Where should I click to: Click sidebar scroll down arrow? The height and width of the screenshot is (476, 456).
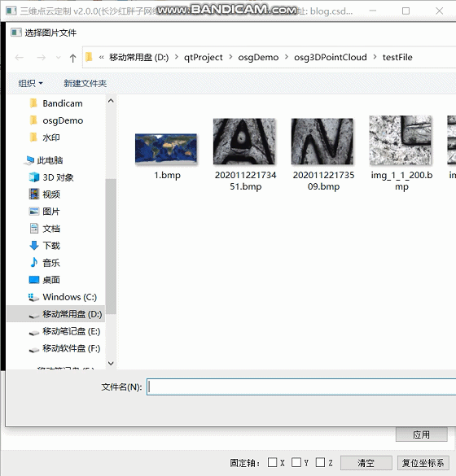click(x=111, y=364)
